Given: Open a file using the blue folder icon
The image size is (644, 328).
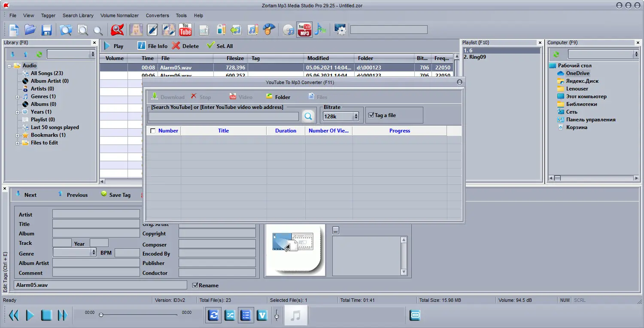Looking at the screenshot, I should coord(30,30).
